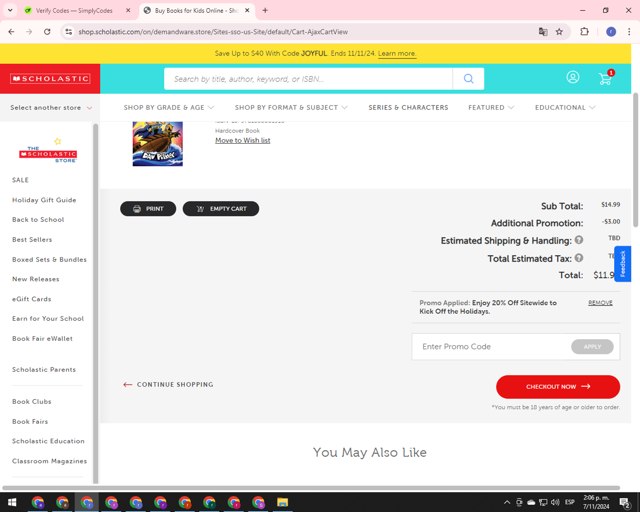The image size is (640, 512).
Task: Switch to Verify Codes SimplyCodes tab
Action: pyautogui.click(x=74, y=11)
